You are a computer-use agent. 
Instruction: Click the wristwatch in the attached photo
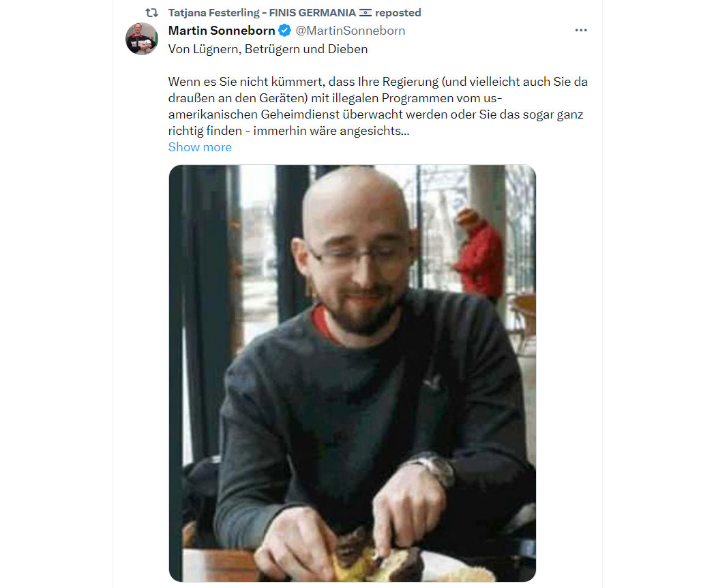tap(436, 467)
